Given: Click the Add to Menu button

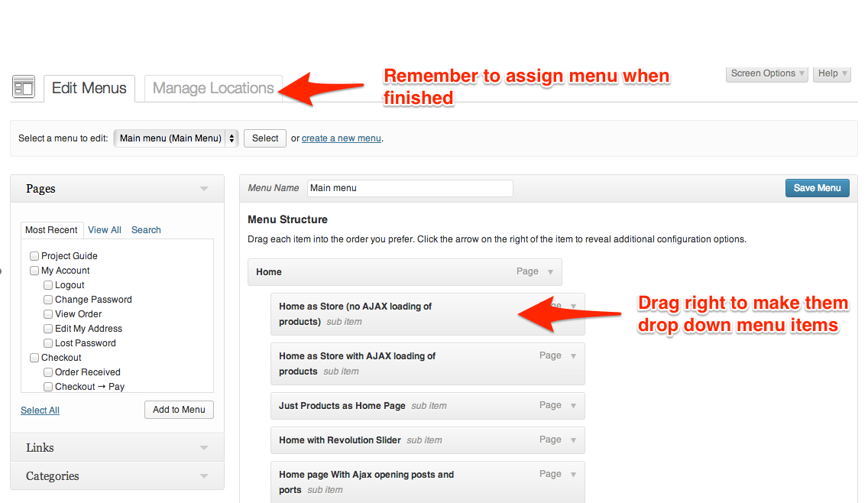Looking at the screenshot, I should pos(179,410).
